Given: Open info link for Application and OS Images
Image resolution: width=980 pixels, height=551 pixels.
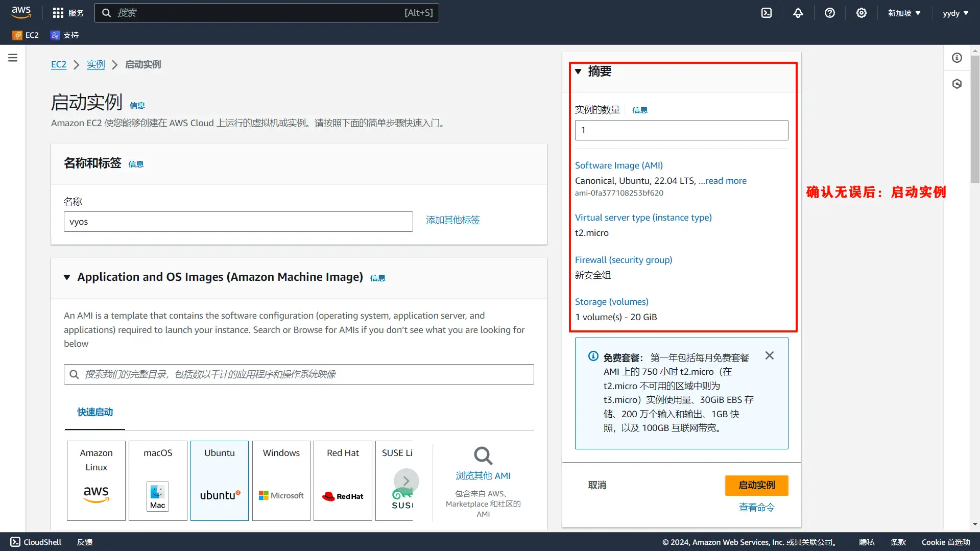Looking at the screenshot, I should (378, 278).
